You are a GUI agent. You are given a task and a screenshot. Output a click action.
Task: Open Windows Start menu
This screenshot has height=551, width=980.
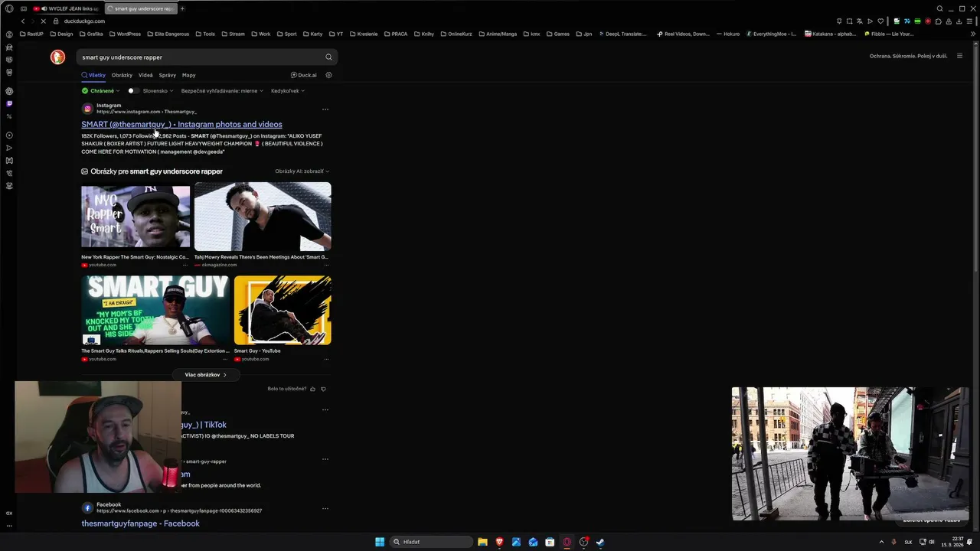pyautogui.click(x=380, y=542)
